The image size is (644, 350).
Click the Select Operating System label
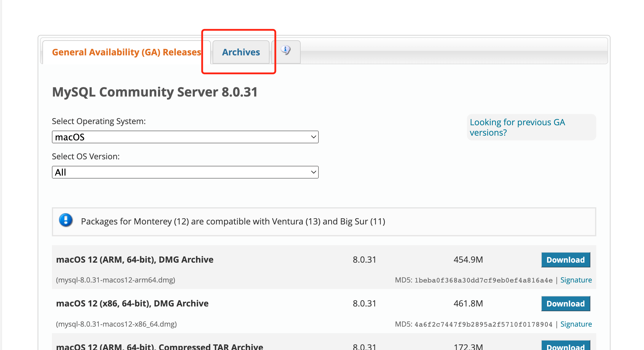99,121
